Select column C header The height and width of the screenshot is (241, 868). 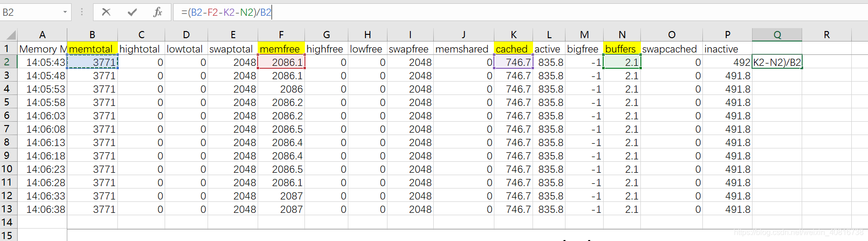pyautogui.click(x=141, y=35)
